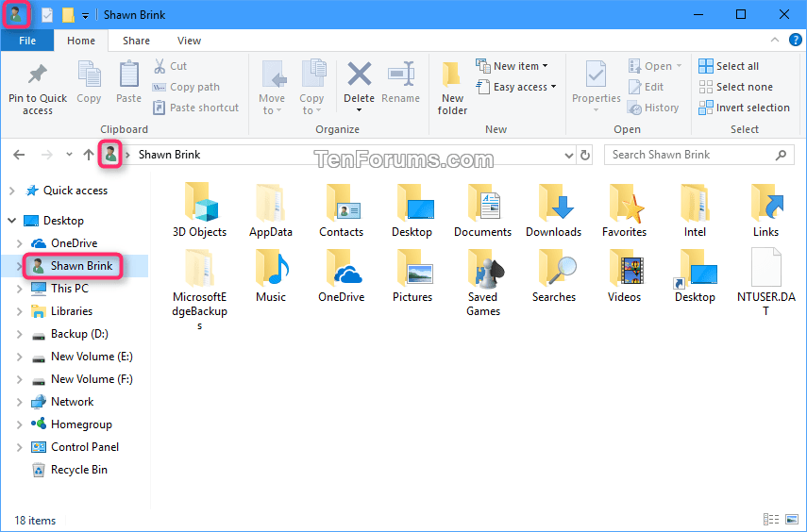Switch to Details view in status bar
Screen dimensions: 807x532
[x=771, y=519]
